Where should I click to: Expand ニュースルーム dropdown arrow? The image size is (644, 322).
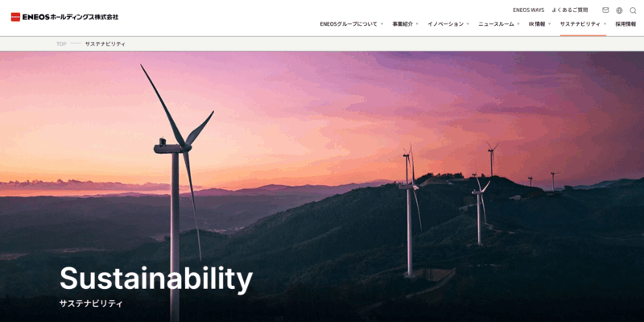[x=518, y=24]
